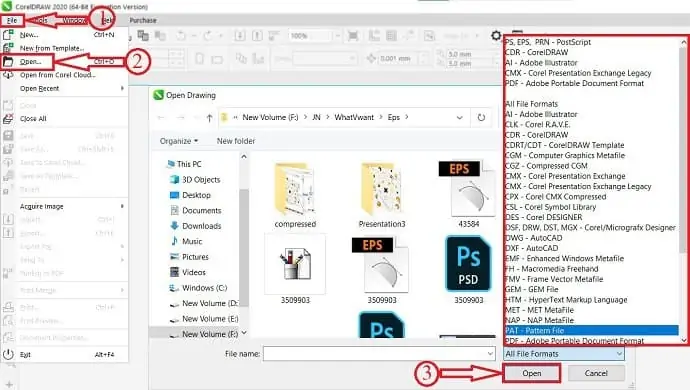The height and width of the screenshot is (390, 690).
Task: Click New Volume (F:) in the address path
Action: pos(270,117)
